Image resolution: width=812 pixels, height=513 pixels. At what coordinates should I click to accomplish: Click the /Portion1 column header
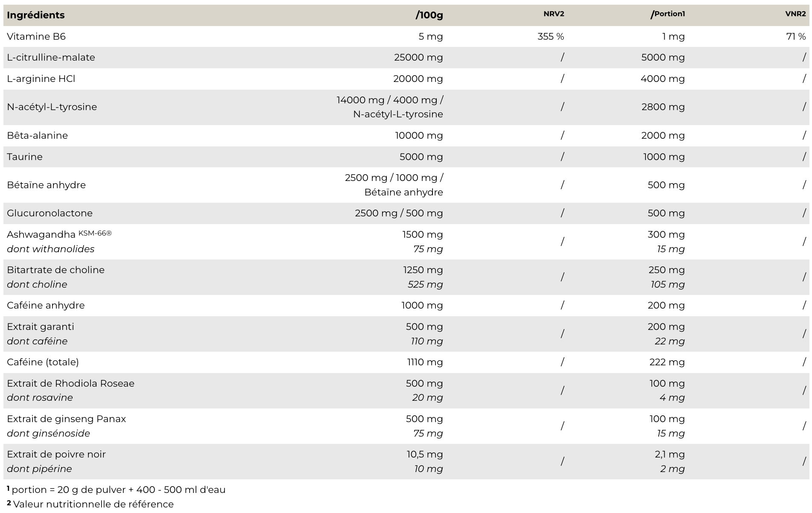pos(668,14)
